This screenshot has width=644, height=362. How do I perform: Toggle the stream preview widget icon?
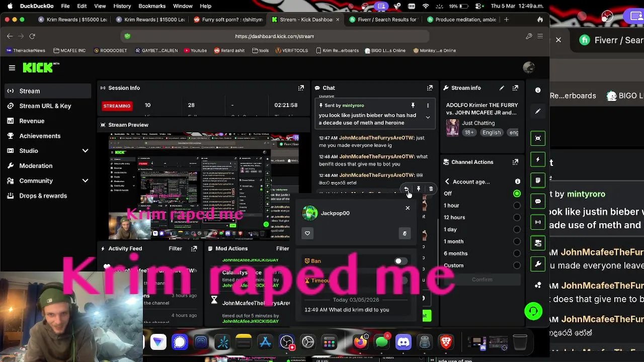click(x=538, y=138)
